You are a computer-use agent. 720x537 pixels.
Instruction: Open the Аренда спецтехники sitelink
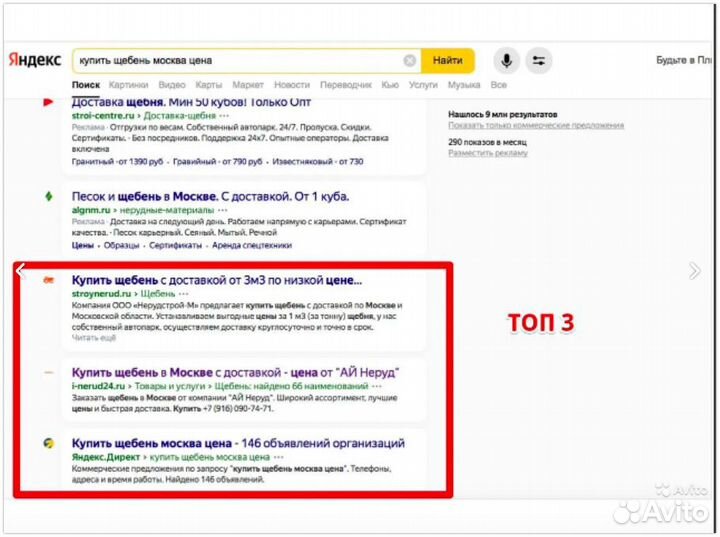pos(252,245)
